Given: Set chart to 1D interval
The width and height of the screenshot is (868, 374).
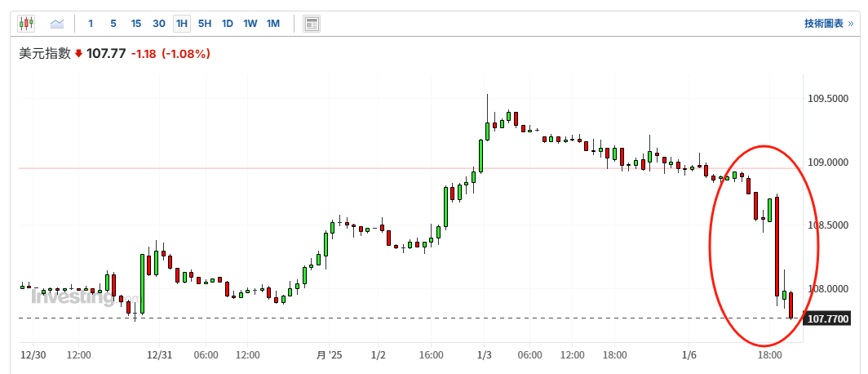Looking at the screenshot, I should click(228, 24).
